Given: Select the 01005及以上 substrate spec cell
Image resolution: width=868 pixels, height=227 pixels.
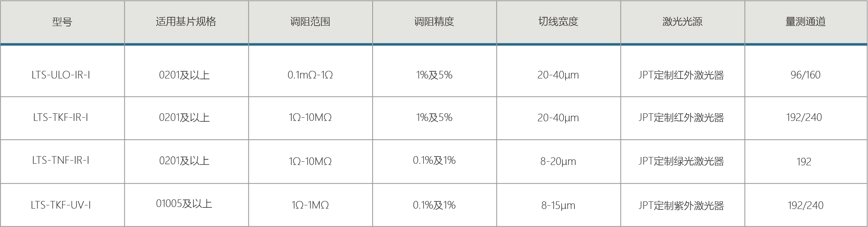Looking at the screenshot, I should pyautogui.click(x=184, y=204).
